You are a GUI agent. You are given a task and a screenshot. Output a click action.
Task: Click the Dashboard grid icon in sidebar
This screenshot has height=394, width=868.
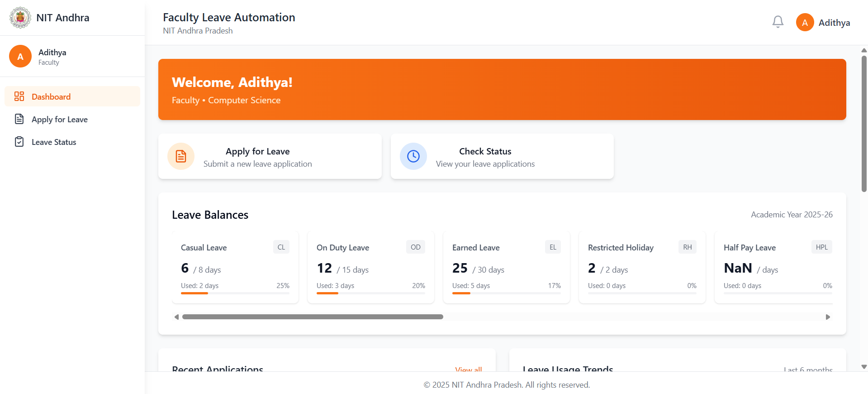coord(19,96)
